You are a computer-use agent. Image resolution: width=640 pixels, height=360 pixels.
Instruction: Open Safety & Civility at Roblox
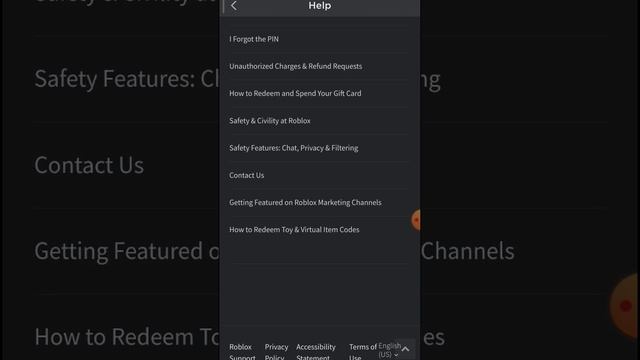point(270,120)
